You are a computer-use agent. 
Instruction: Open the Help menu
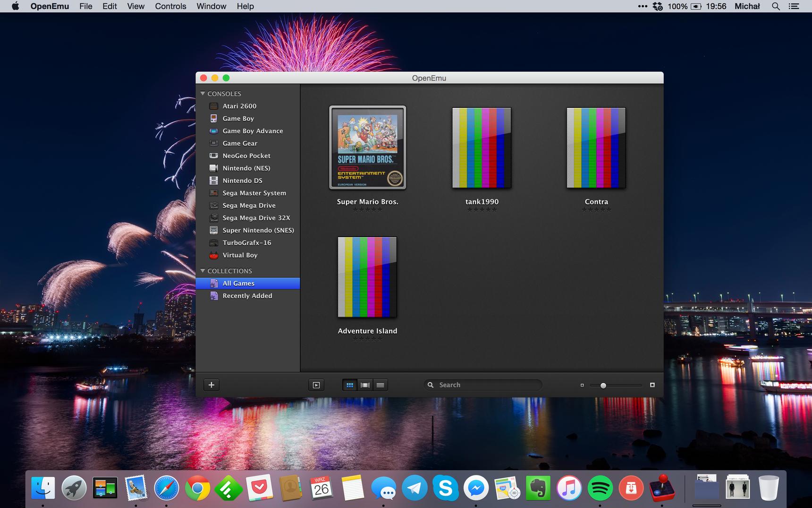(245, 6)
